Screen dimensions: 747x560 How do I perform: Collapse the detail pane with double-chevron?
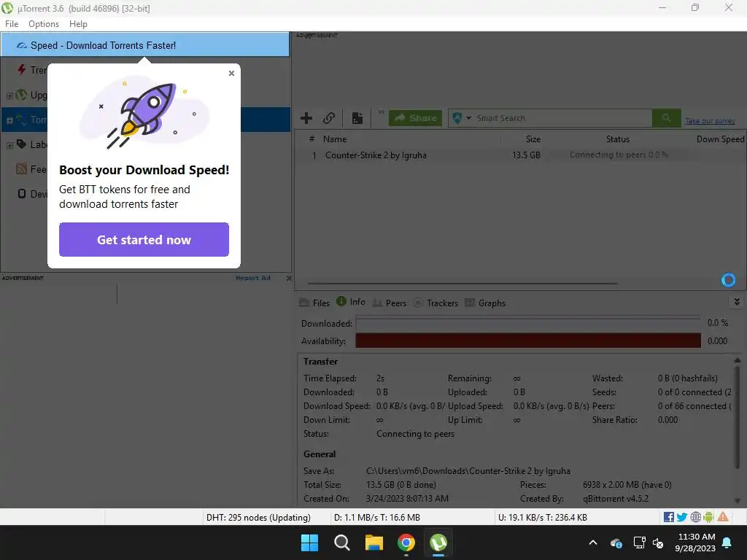(x=737, y=302)
